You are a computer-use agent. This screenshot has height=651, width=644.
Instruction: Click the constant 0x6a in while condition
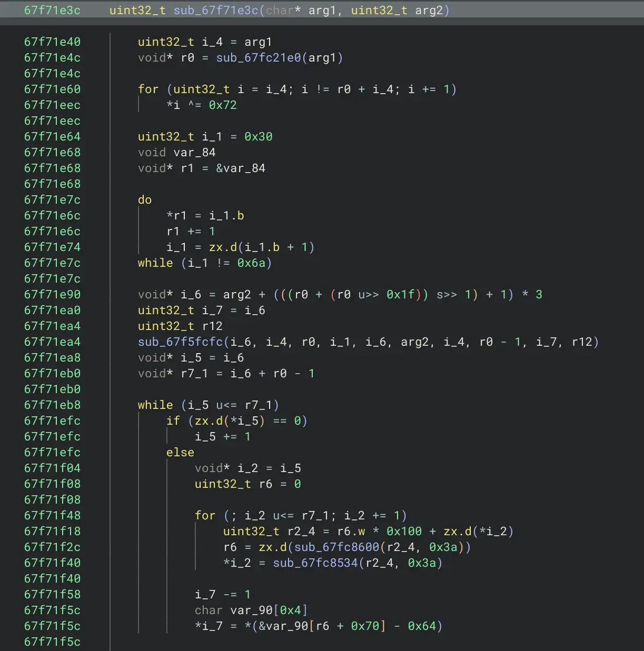point(251,263)
